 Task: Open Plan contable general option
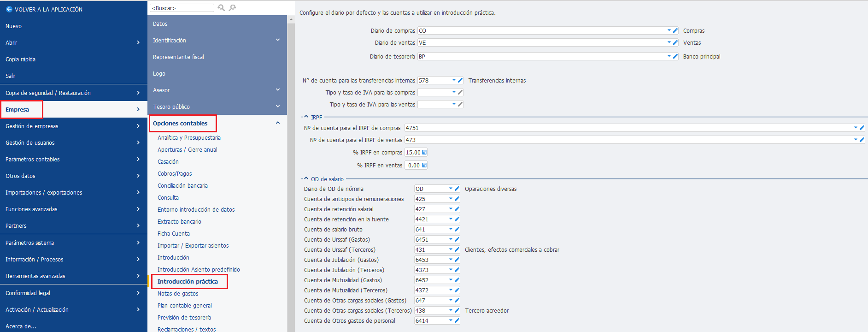point(185,305)
